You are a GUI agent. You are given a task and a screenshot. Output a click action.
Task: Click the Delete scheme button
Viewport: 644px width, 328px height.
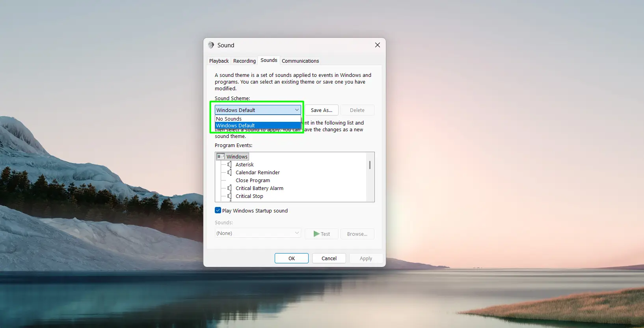pos(357,110)
